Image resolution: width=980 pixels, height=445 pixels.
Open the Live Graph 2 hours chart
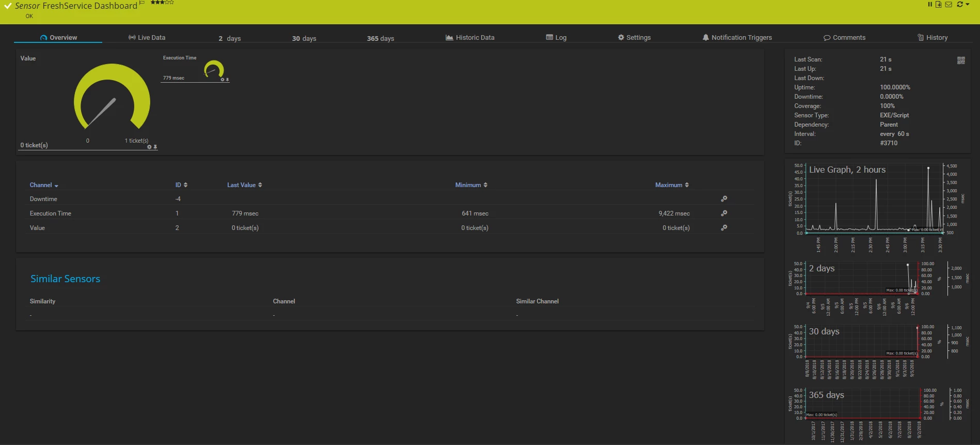[876, 207]
